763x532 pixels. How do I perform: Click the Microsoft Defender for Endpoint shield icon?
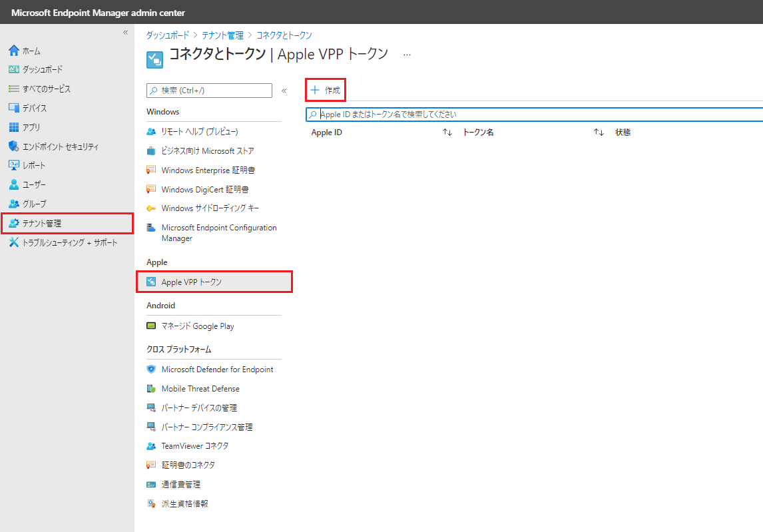point(151,369)
